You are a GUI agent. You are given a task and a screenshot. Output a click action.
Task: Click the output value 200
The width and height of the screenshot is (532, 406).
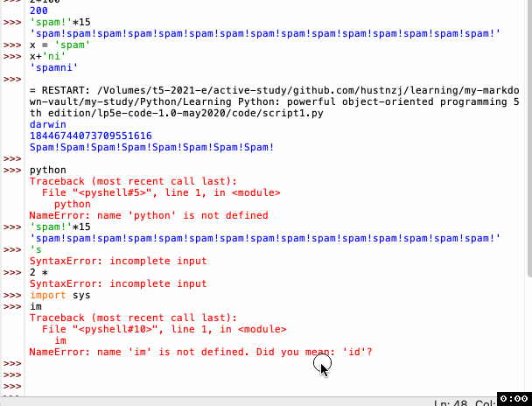(38, 10)
